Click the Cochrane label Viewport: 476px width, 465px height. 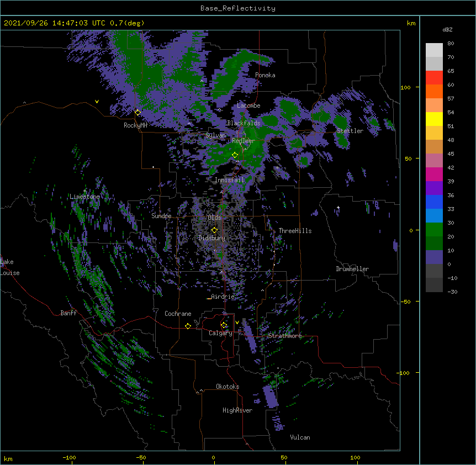coord(178,314)
